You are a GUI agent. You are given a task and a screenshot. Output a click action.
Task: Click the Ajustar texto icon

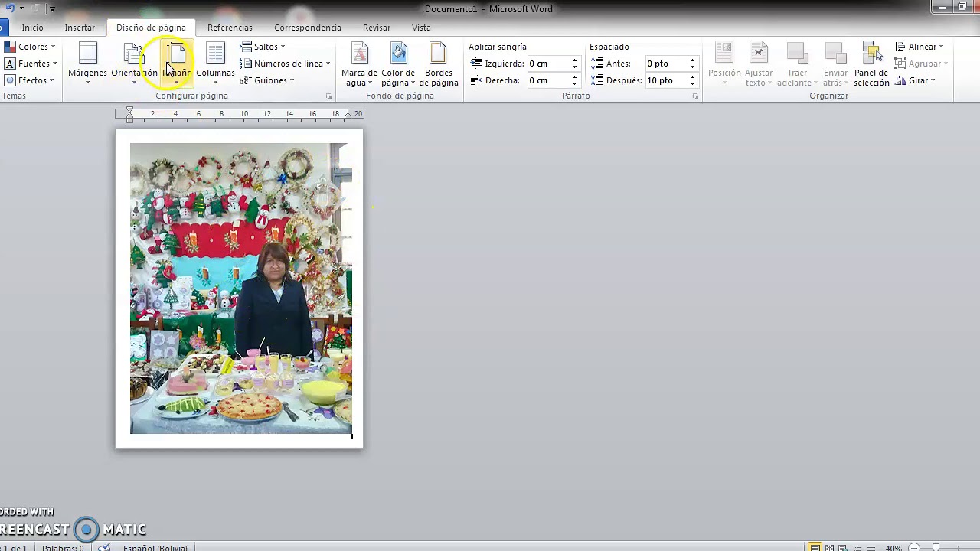pyautogui.click(x=759, y=54)
